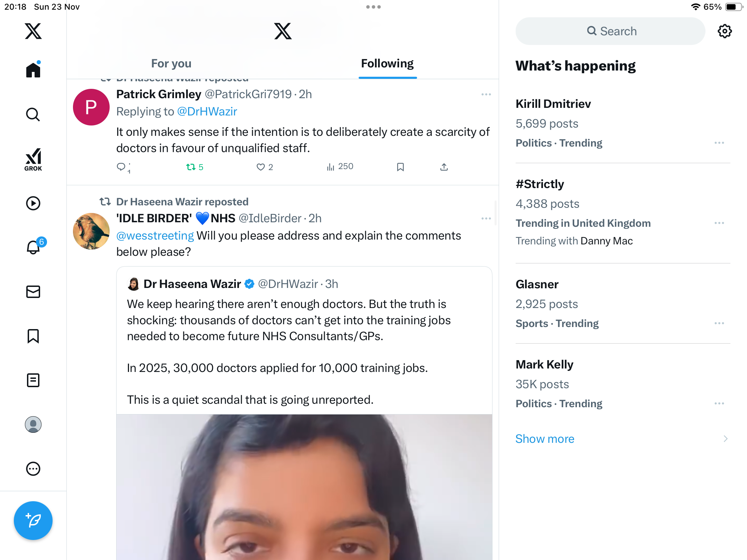
Task: Toggle like on Patrick Grimley's reply
Action: pos(261,167)
